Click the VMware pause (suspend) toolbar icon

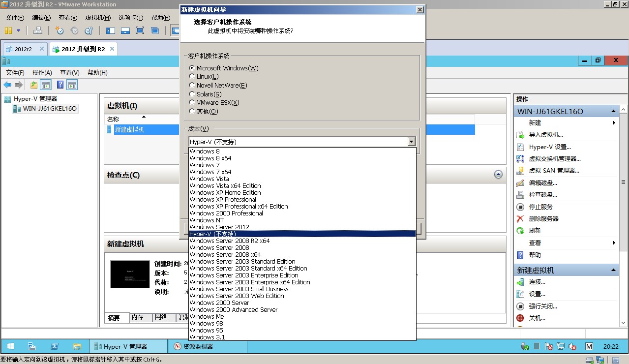pyautogui.click(x=8, y=30)
